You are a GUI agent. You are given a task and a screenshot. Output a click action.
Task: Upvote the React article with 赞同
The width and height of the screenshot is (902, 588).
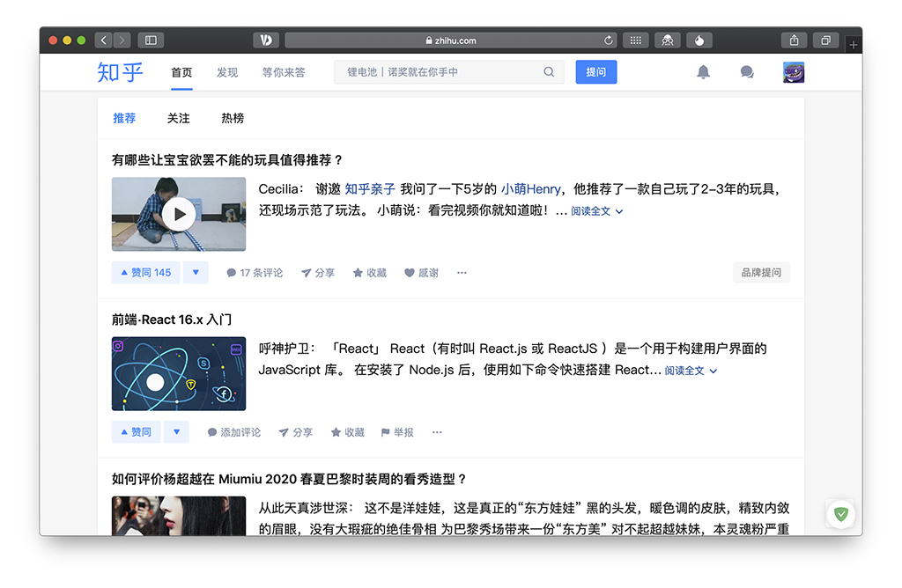tap(136, 432)
